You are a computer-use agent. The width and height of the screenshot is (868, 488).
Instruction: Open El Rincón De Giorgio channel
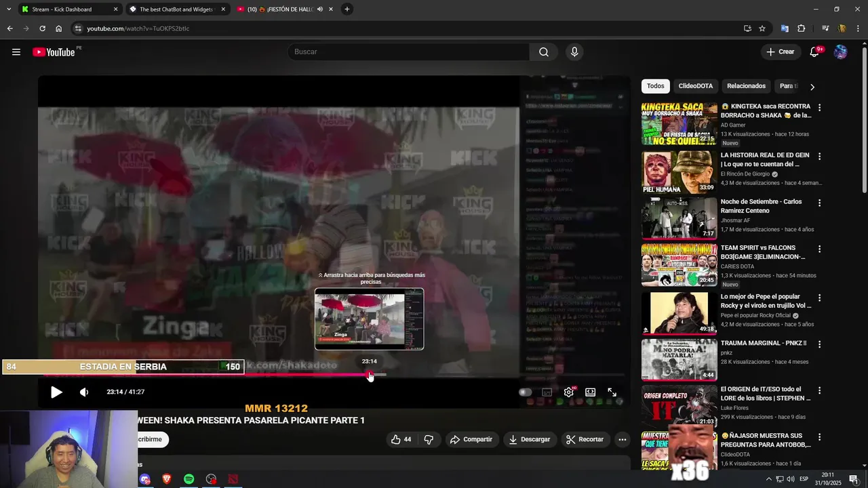745,174
